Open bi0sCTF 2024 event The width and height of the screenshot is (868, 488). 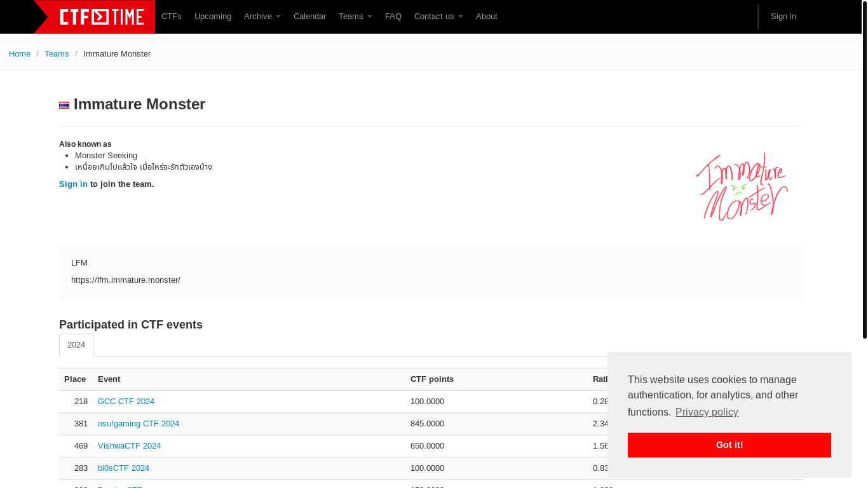[123, 468]
